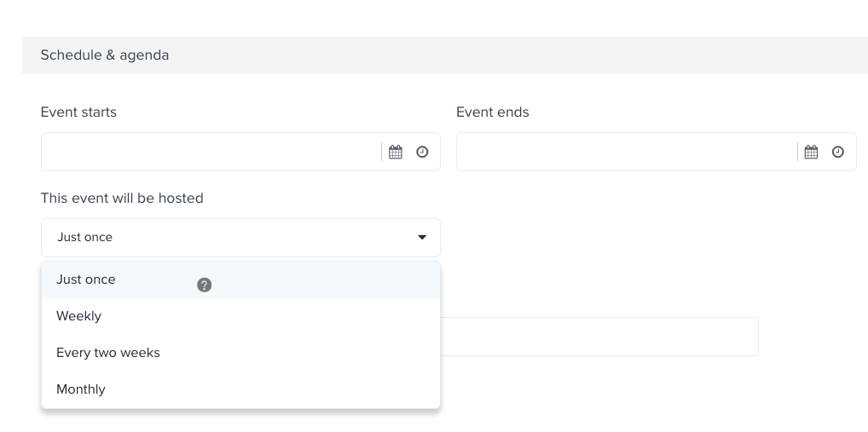This screenshot has height=432, width=868.
Task: Click the "Event starts" label
Action: 78,112
